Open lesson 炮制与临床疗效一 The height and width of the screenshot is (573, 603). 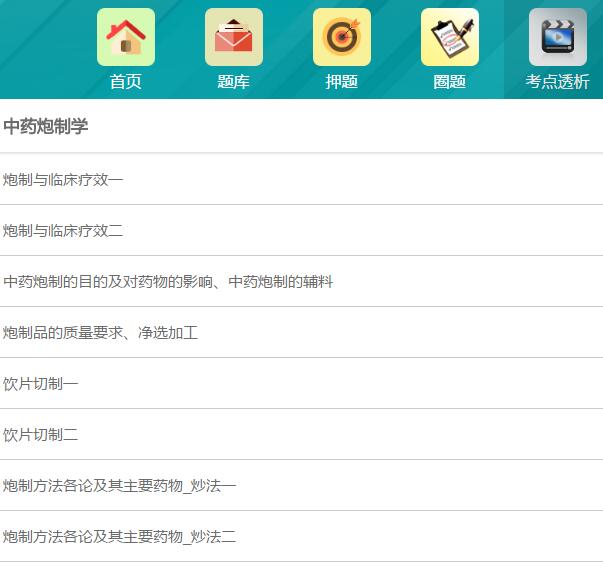pos(63,180)
